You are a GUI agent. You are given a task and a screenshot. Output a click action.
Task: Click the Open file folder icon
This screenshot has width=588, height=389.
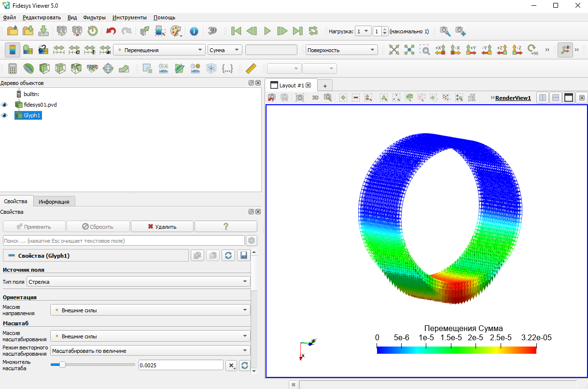pos(13,31)
